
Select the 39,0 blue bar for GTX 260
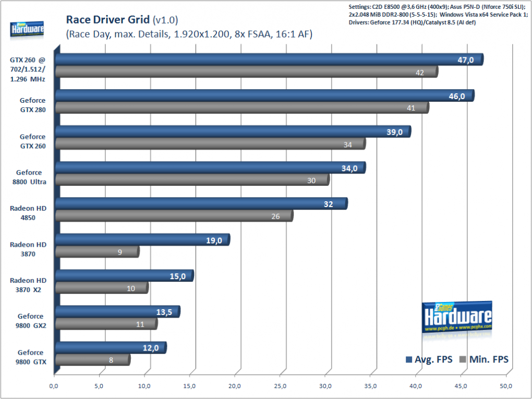click(x=233, y=131)
